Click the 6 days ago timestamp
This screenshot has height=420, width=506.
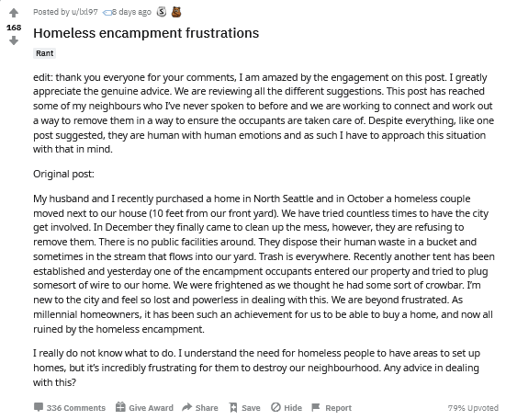click(x=131, y=12)
